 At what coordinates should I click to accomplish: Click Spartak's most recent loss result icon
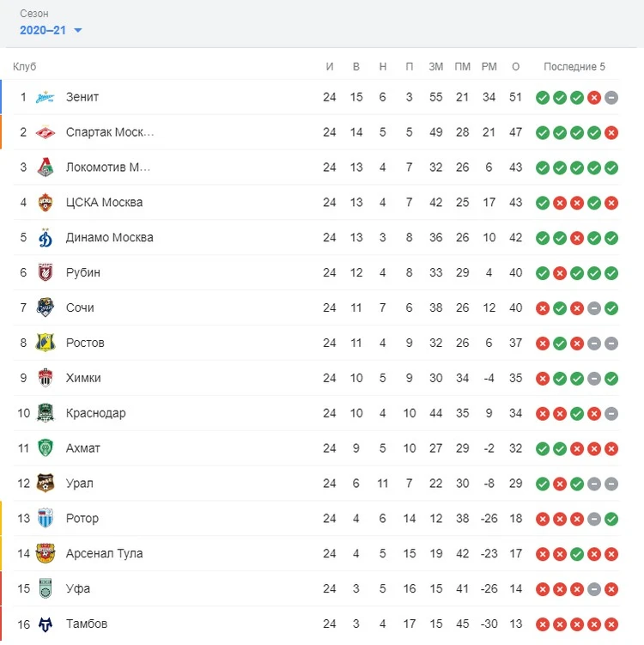point(611,132)
